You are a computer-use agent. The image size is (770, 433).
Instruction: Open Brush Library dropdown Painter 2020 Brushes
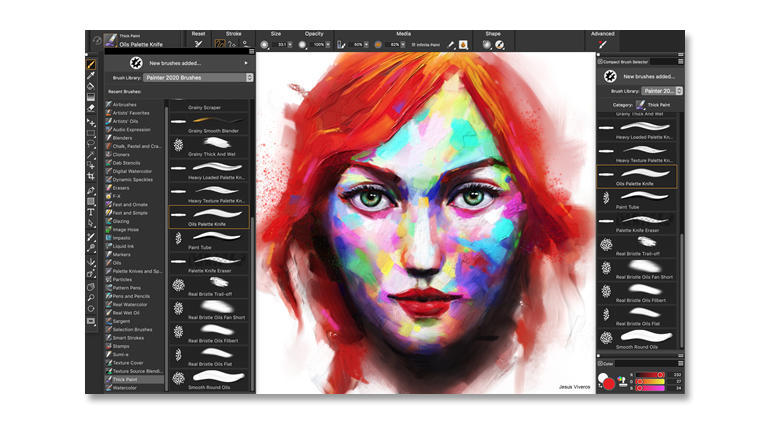(x=198, y=78)
